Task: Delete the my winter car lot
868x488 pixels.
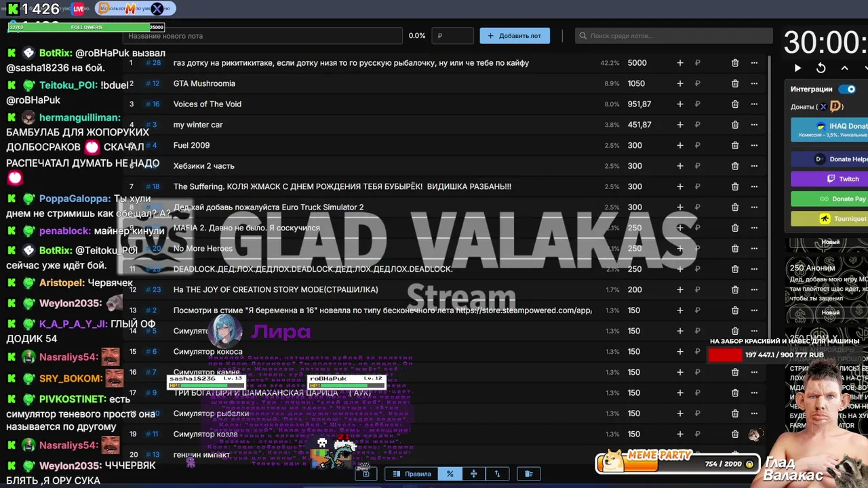Action: [735, 125]
